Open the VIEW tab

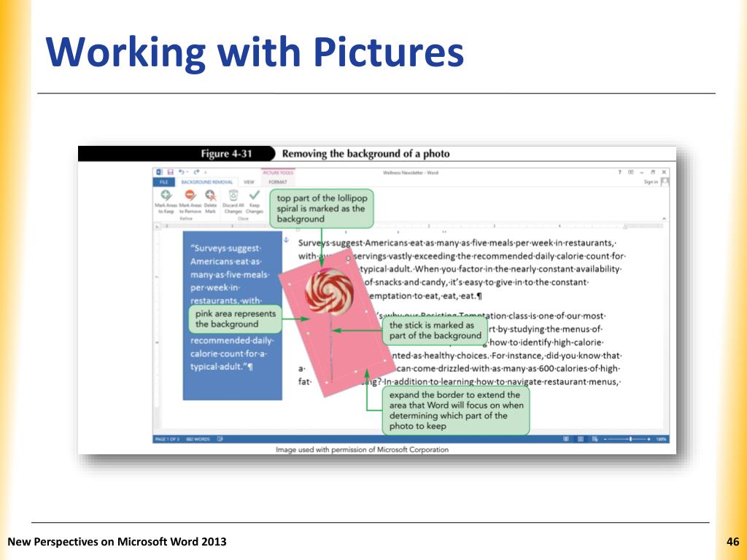(x=249, y=182)
